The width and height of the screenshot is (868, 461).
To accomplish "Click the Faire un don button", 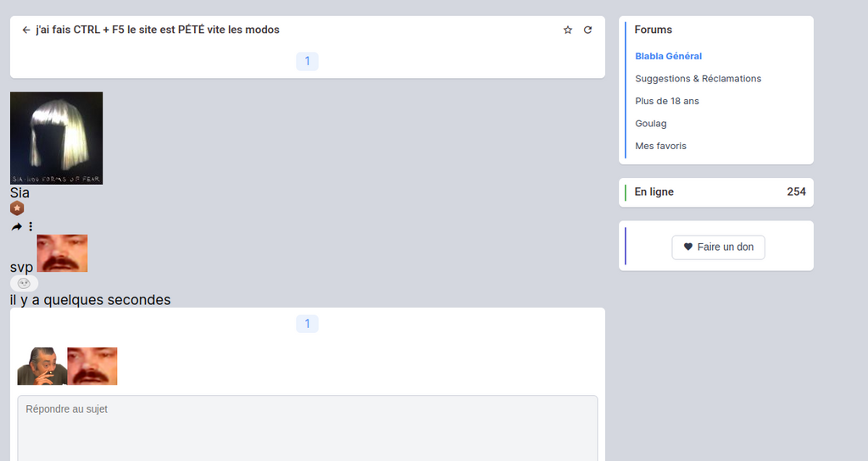I will coord(719,247).
